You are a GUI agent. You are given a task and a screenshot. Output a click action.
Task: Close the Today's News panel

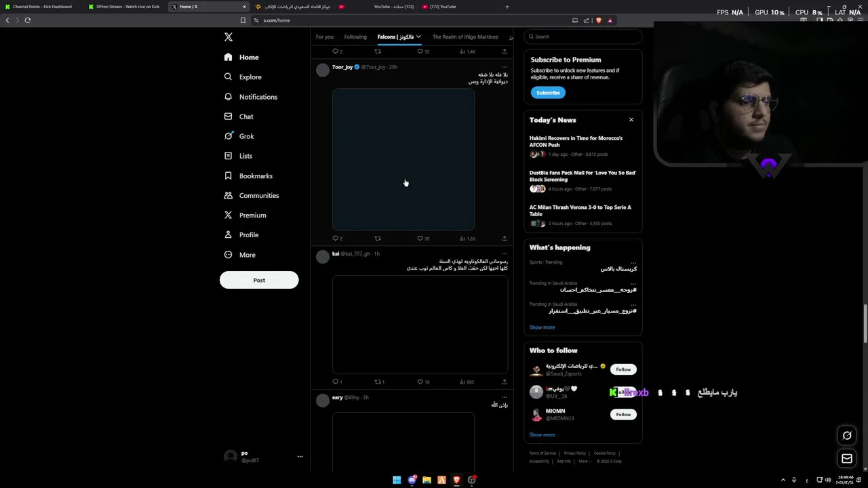coord(631,120)
